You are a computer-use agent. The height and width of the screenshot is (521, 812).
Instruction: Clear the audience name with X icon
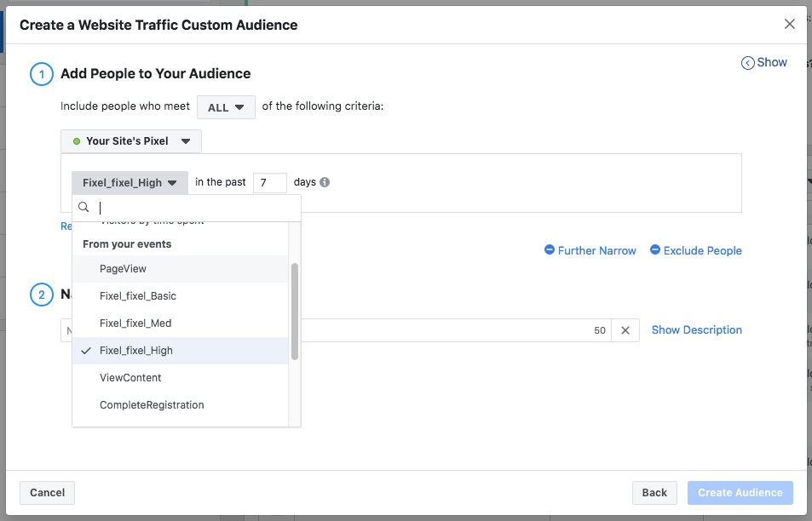tap(625, 330)
